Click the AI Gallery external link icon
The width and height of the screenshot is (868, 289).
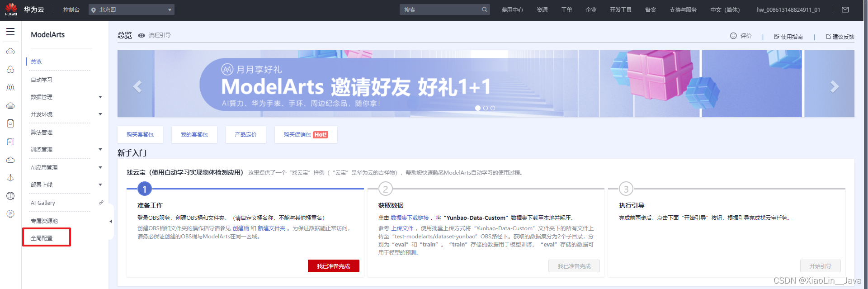[101, 203]
